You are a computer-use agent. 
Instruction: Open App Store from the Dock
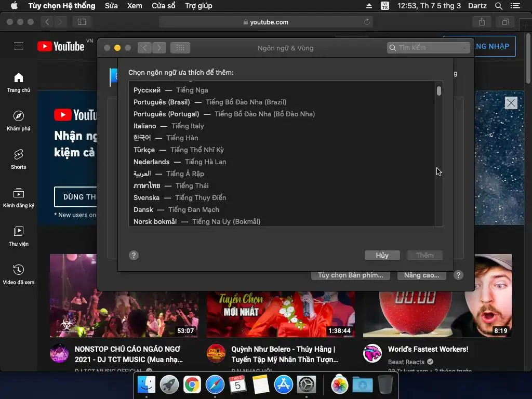click(x=284, y=385)
